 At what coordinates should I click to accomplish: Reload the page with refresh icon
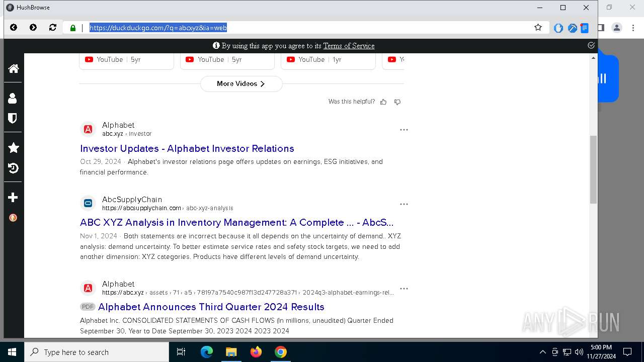pos(53,28)
